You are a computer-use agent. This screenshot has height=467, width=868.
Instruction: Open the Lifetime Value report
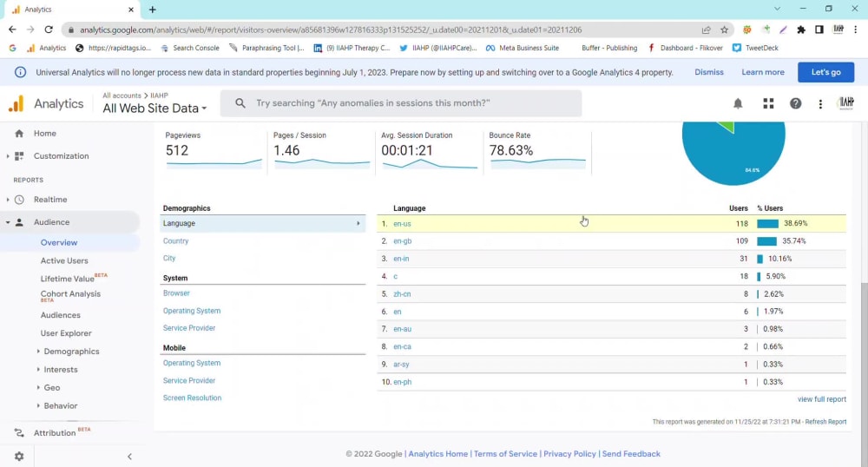click(x=67, y=279)
